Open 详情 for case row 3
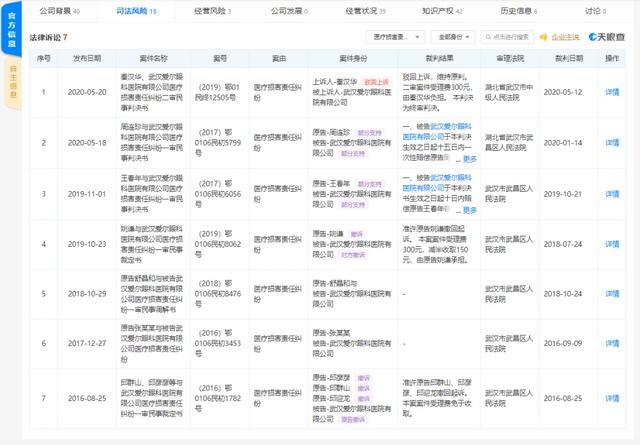 (612, 194)
